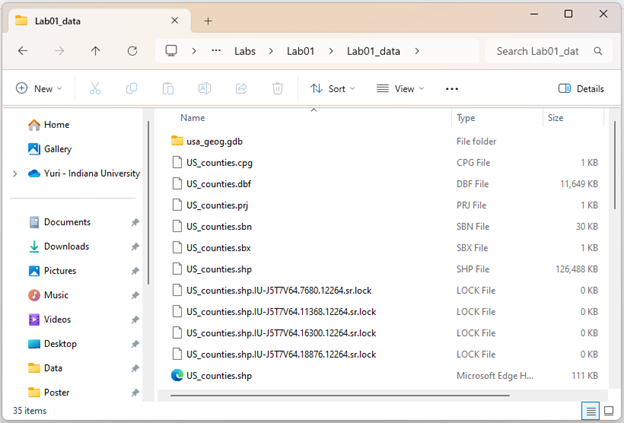
Task: Toggle the Details pane
Action: [x=581, y=88]
